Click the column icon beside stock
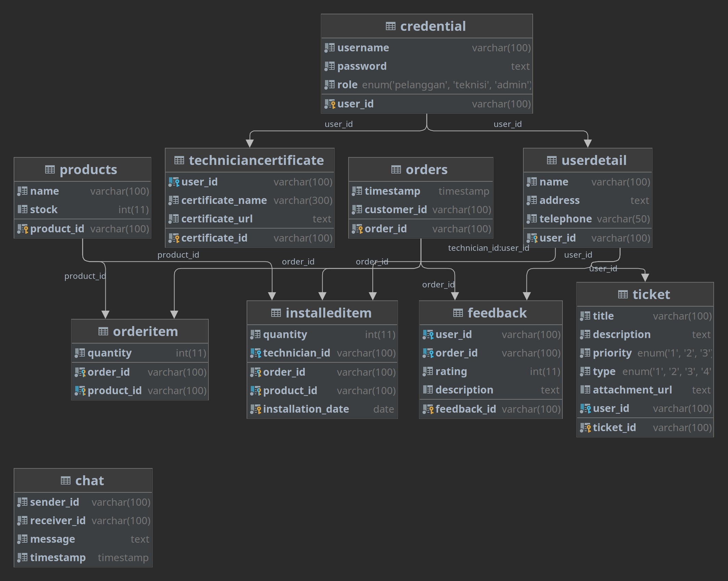Viewport: 728px width, 581px height. (22, 210)
